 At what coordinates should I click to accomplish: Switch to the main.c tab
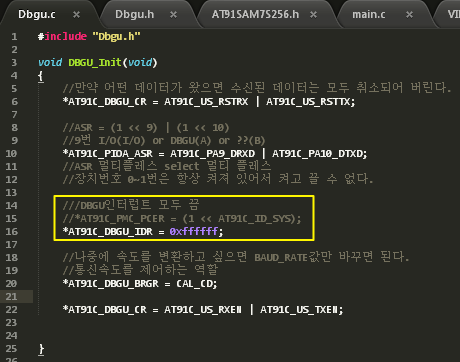coord(369,14)
